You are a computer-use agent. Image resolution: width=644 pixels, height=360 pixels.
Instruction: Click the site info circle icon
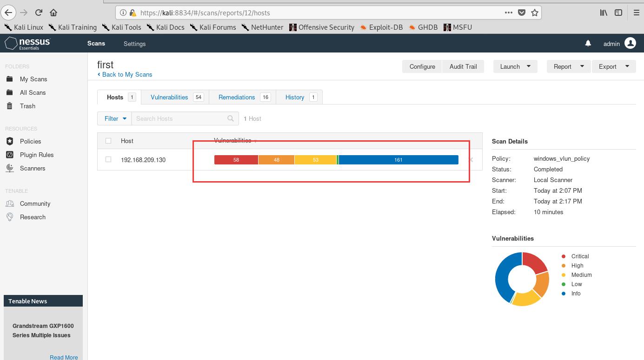pyautogui.click(x=123, y=13)
